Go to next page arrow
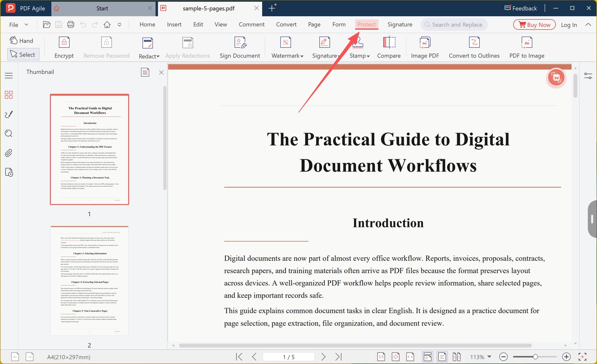 tap(323, 357)
